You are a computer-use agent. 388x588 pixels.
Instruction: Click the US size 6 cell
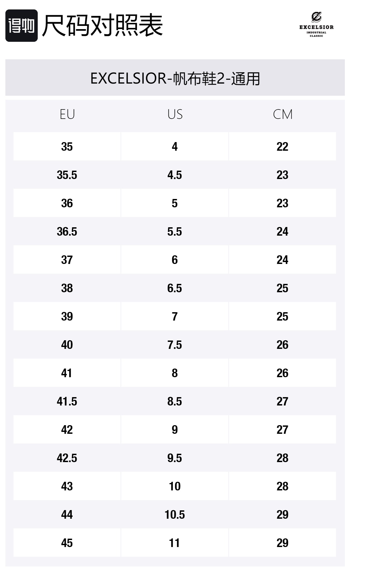pos(175,260)
